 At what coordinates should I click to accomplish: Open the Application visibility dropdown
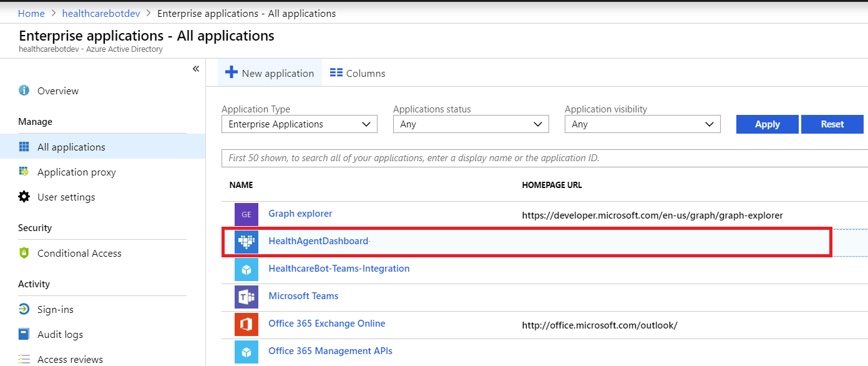tap(643, 124)
